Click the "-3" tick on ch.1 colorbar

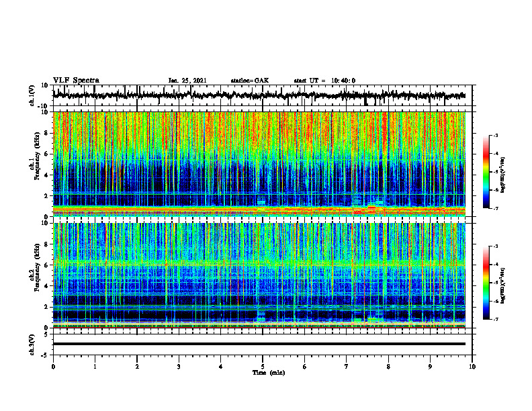click(x=495, y=135)
